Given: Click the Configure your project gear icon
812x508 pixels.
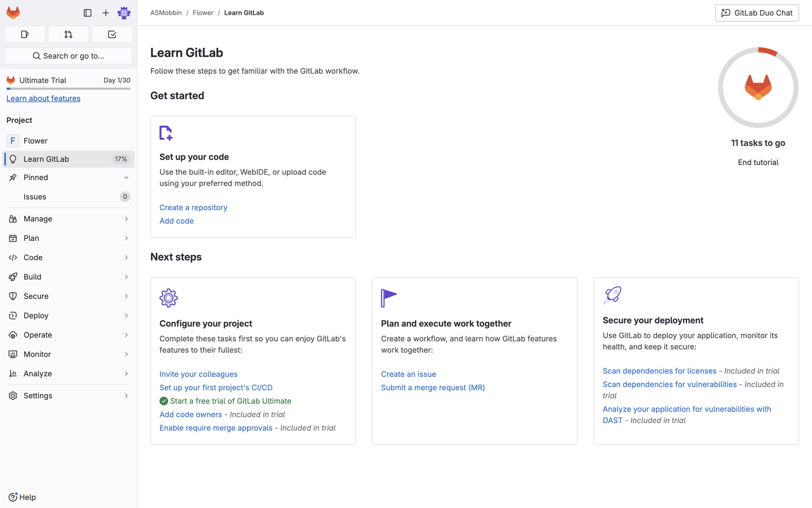Looking at the screenshot, I should pos(168,298).
